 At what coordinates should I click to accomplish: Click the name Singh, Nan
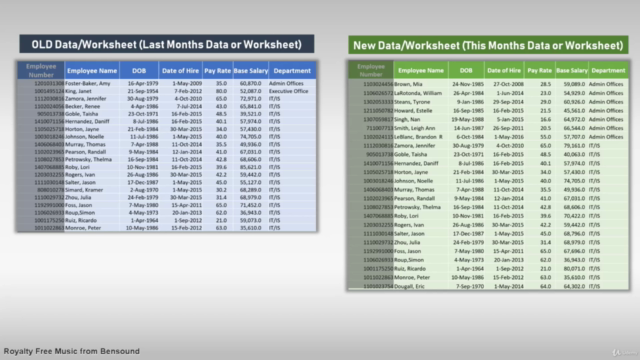407,120
